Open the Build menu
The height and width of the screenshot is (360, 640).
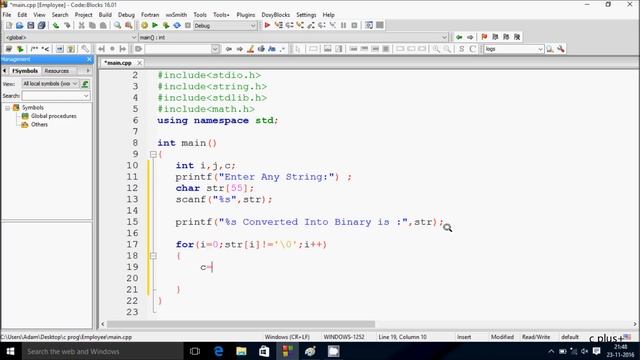coord(105,15)
